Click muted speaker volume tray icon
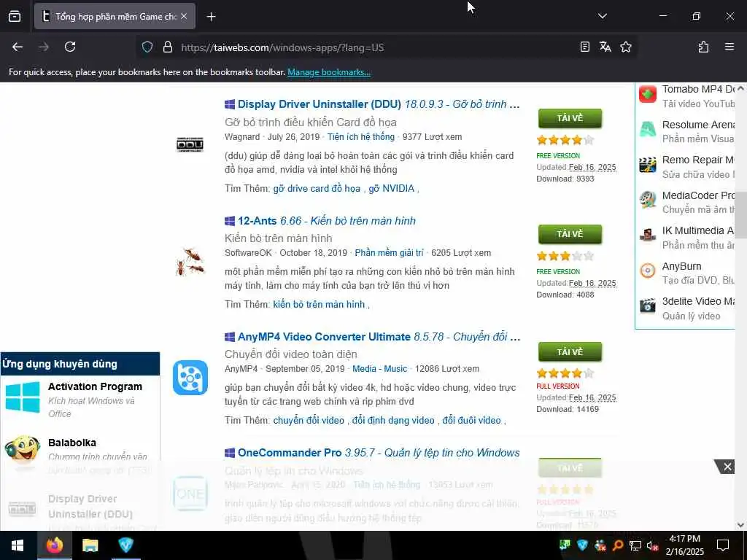747x560 pixels. point(652,545)
